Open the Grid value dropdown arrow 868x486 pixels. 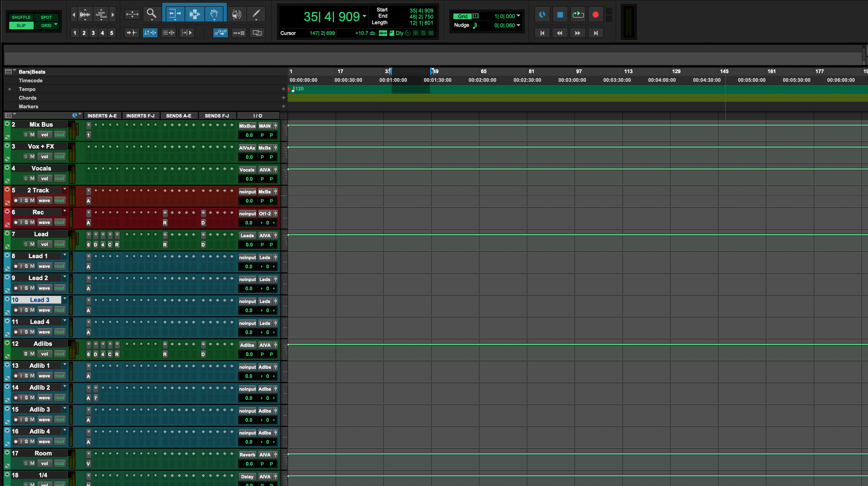click(518, 16)
